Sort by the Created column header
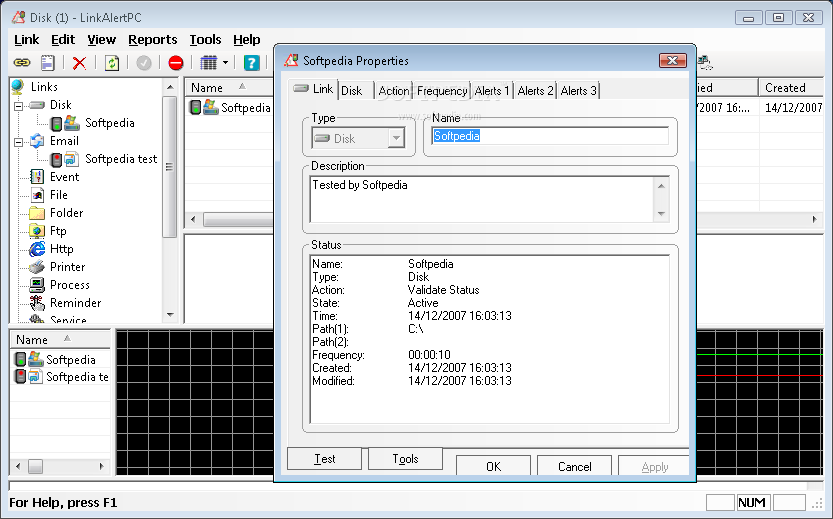The width and height of the screenshot is (833, 519). click(790, 88)
